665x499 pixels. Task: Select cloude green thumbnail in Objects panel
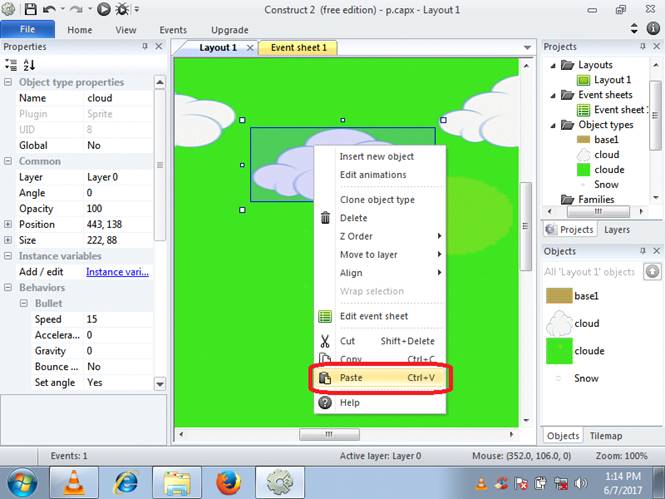pos(559,351)
